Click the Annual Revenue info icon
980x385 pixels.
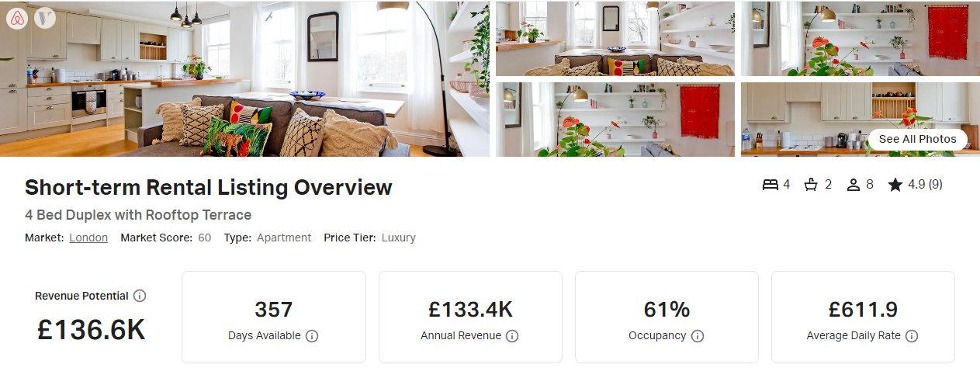click(512, 336)
